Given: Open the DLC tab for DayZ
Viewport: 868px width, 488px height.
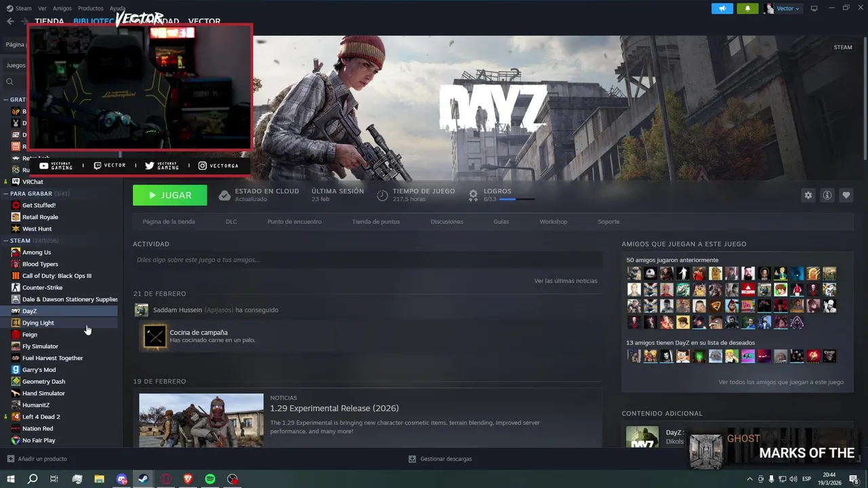Looking at the screenshot, I should tap(231, 222).
